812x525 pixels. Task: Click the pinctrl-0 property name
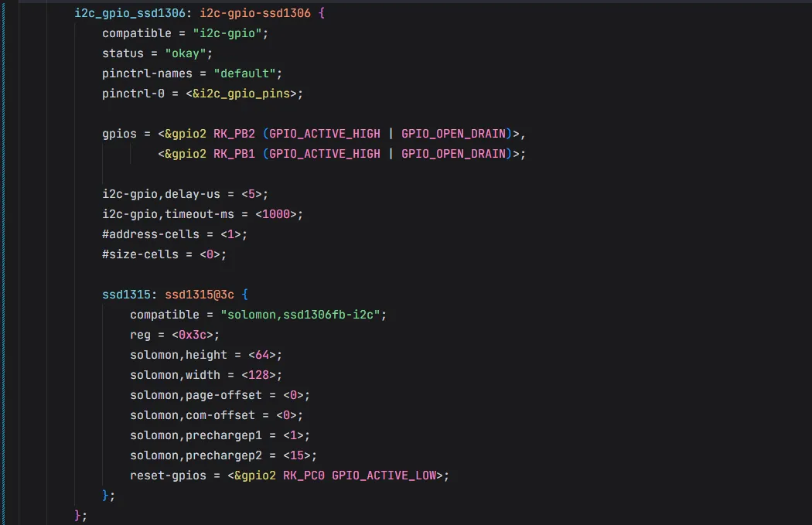tap(133, 94)
